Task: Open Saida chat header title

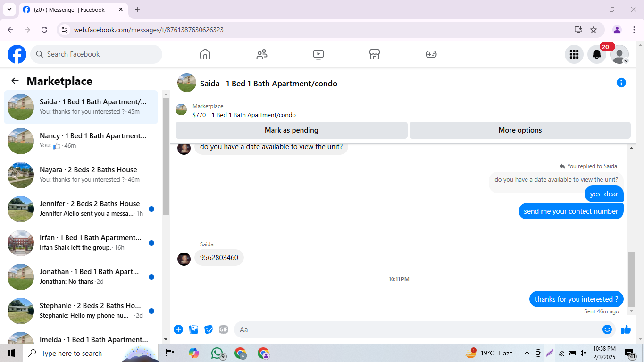Action: coord(268,84)
